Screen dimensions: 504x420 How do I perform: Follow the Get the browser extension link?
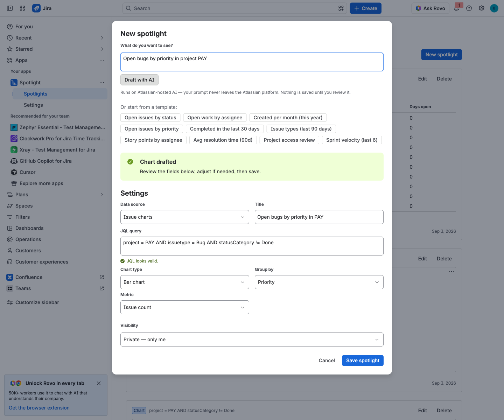click(x=39, y=408)
